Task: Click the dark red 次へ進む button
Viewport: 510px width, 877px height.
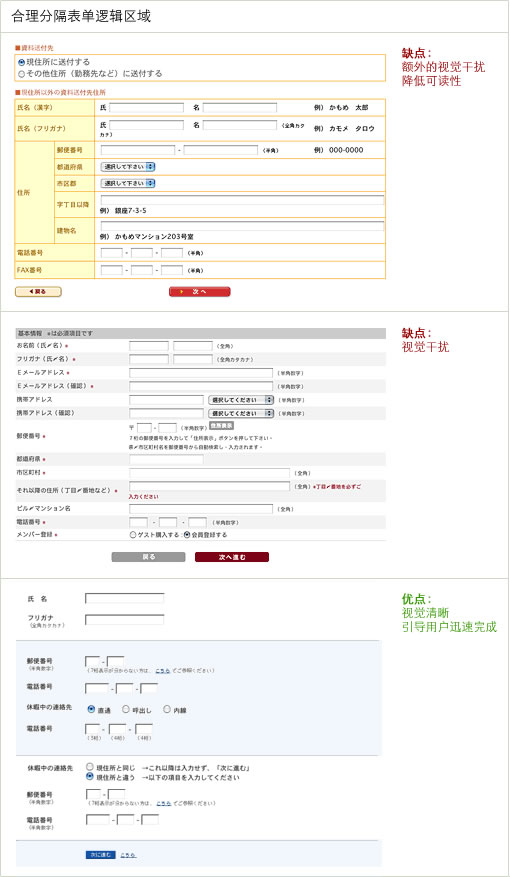Action: click(x=232, y=557)
